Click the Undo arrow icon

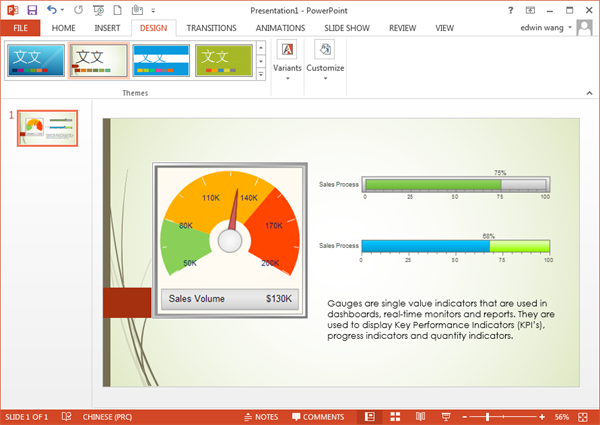tap(52, 9)
